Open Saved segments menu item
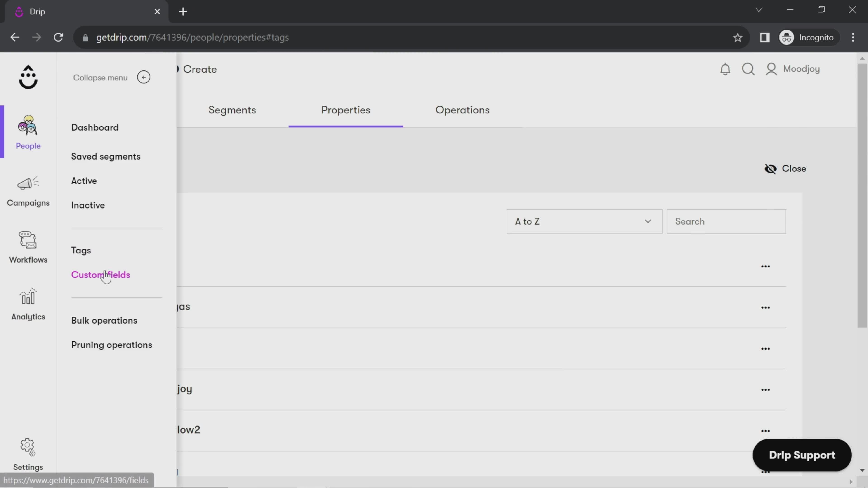868x488 pixels. [x=106, y=157]
